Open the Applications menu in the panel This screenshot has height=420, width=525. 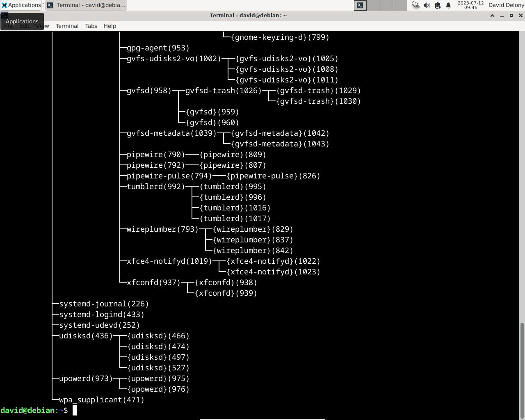[21, 5]
